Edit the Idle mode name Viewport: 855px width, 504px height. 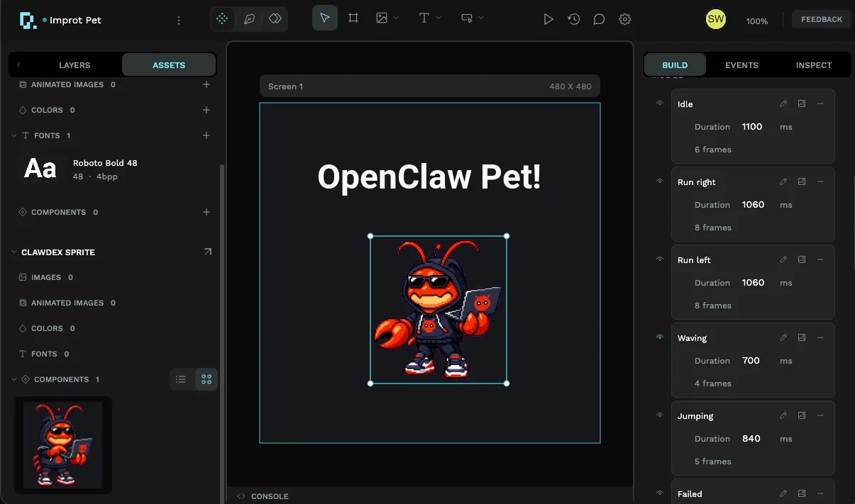tap(783, 103)
